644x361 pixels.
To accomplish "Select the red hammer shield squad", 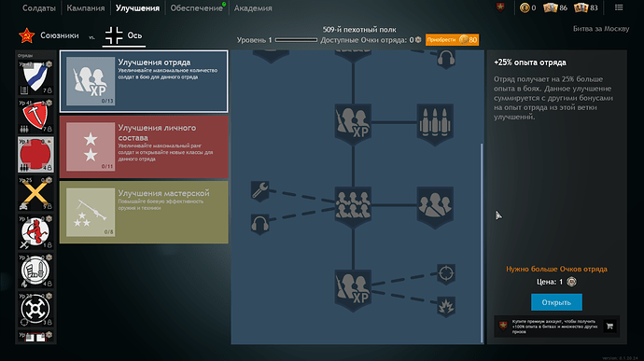I will [35, 117].
